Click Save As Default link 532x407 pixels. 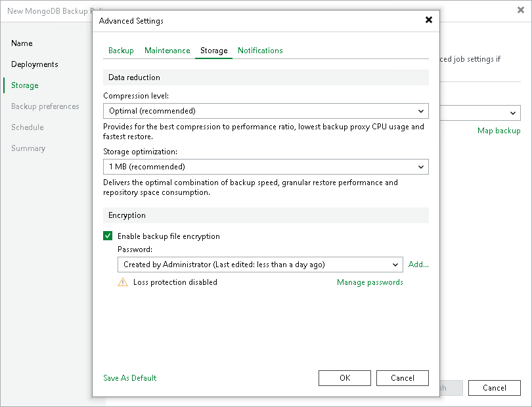click(x=129, y=378)
